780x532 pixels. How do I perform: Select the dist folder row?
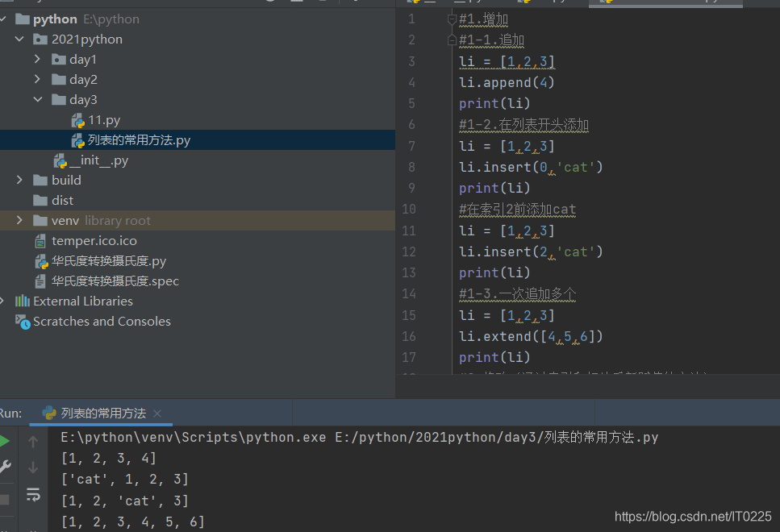[x=198, y=201]
